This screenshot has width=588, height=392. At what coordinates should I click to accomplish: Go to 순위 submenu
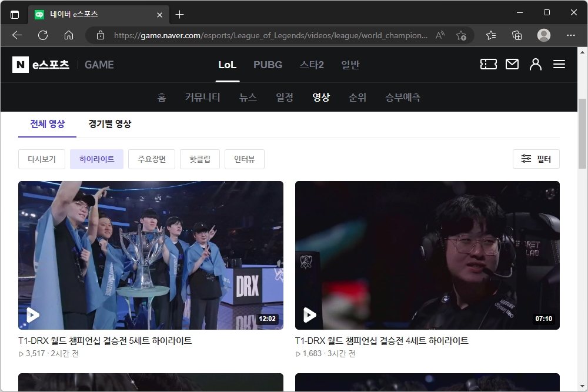pyautogui.click(x=358, y=97)
